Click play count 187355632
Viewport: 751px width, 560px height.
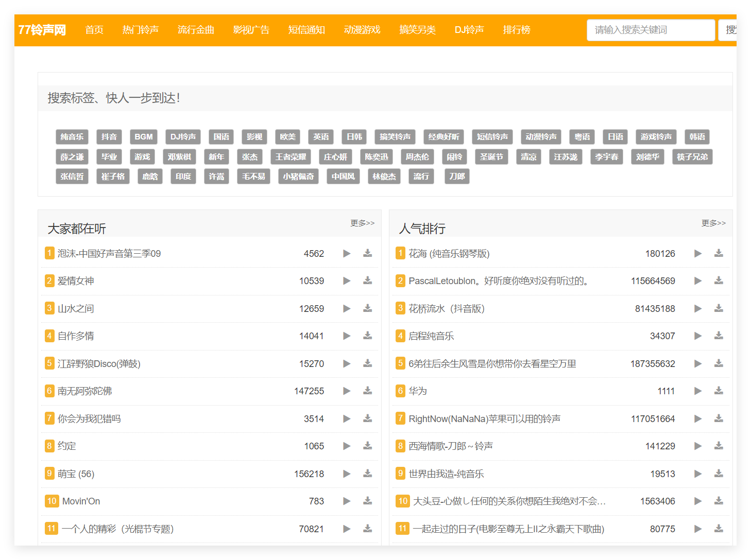tap(653, 363)
